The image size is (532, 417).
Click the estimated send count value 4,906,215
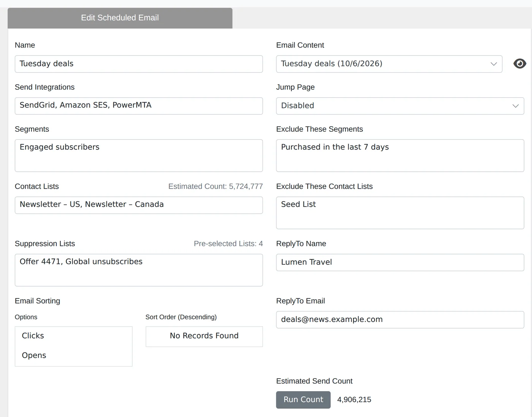(x=354, y=400)
